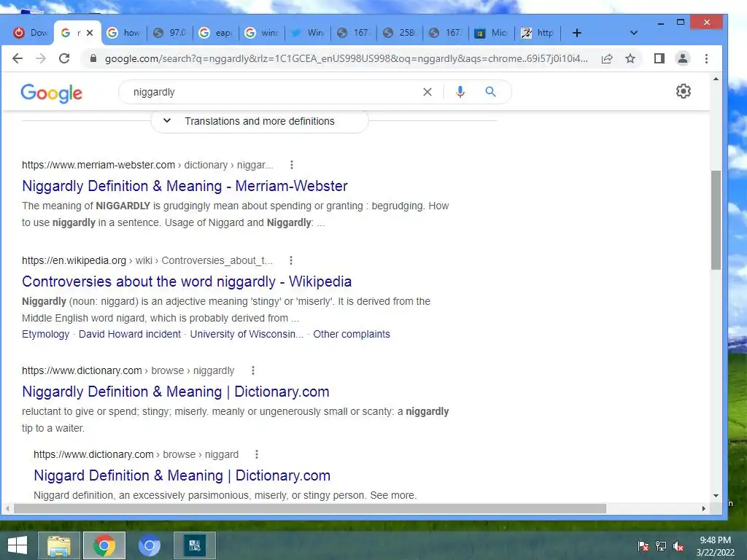Open the tab search dropdown arrow
747x560 pixels.
point(634,33)
